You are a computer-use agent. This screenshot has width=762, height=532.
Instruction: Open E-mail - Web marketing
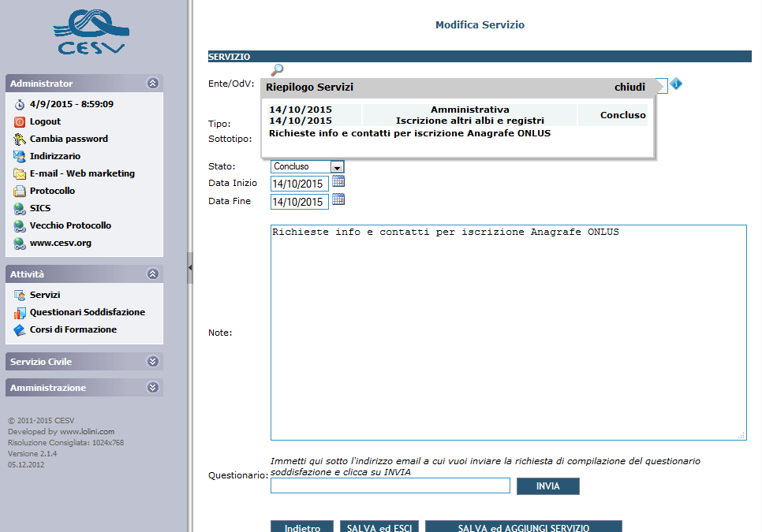pos(82,173)
